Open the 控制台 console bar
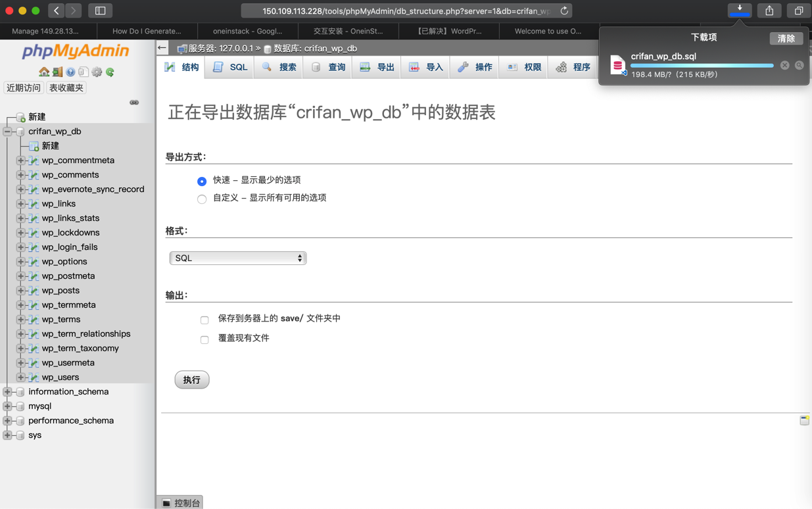 [x=180, y=502]
